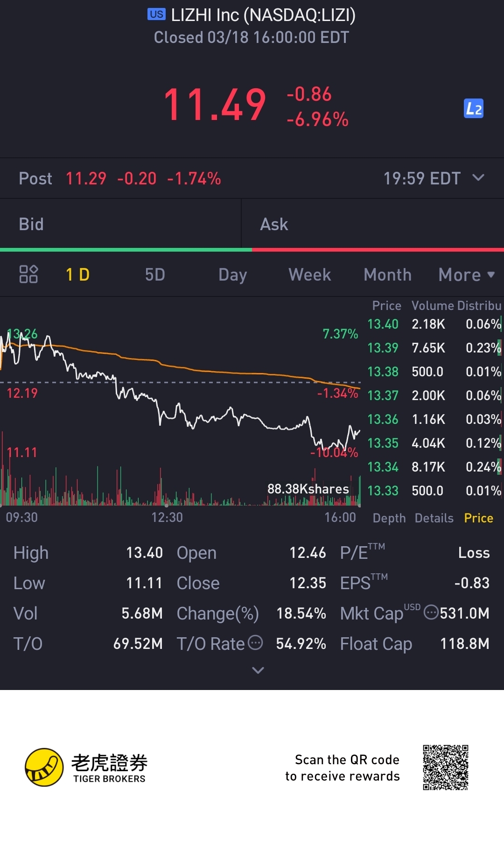Open Mkt Cap currency options icon
The image size is (504, 845).
click(431, 612)
